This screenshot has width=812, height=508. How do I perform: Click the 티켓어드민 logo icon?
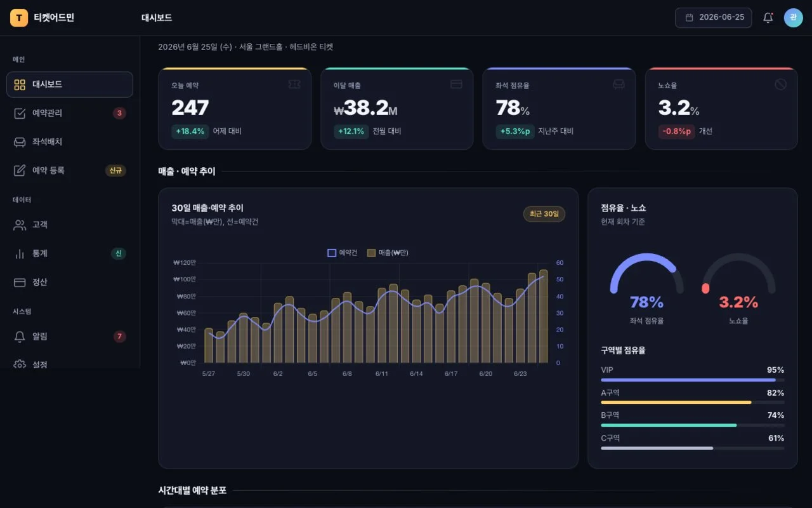[19, 18]
